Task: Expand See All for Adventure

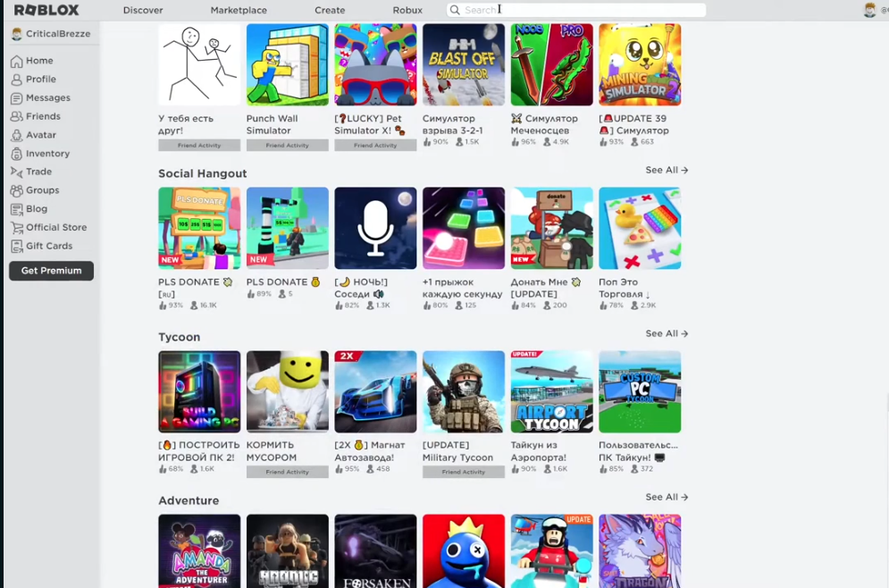Action: coord(667,497)
